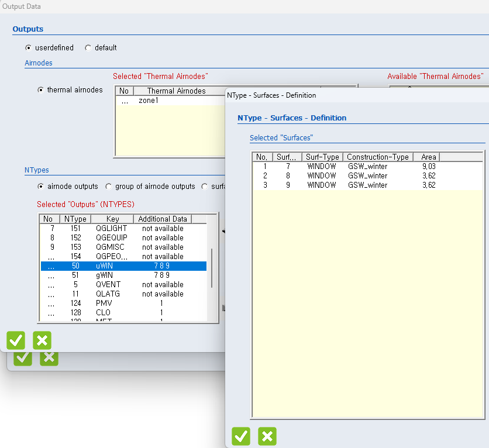Viewport: 489px width, 448px height.
Task: Select group of airnode outputs option
Action: 109,187
